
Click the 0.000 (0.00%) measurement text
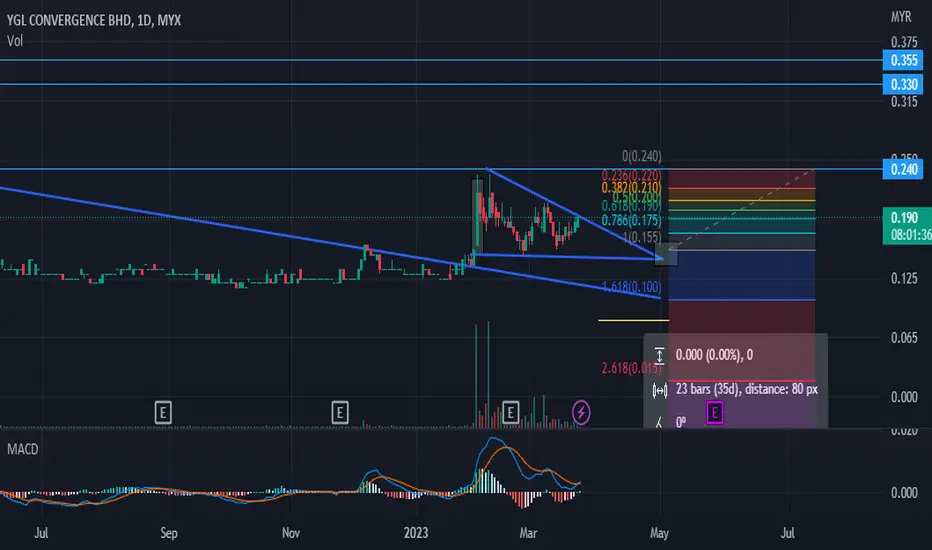(714, 355)
